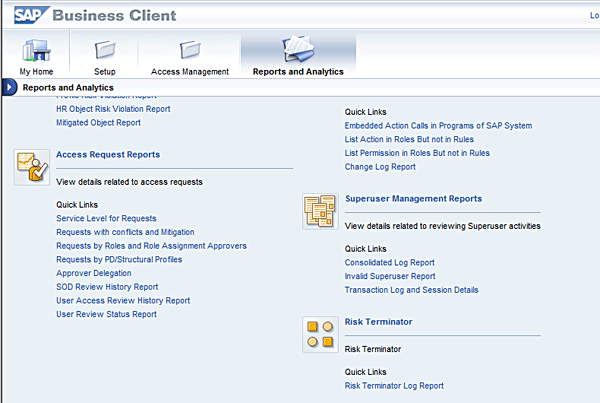Click the Access Request Reports icon
600x403 pixels.
[32, 168]
